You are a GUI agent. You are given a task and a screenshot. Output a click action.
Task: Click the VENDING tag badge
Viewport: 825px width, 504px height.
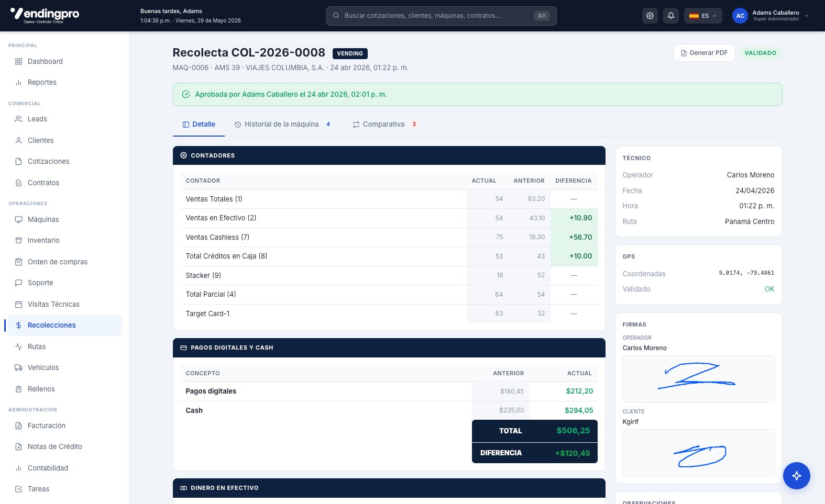click(350, 53)
